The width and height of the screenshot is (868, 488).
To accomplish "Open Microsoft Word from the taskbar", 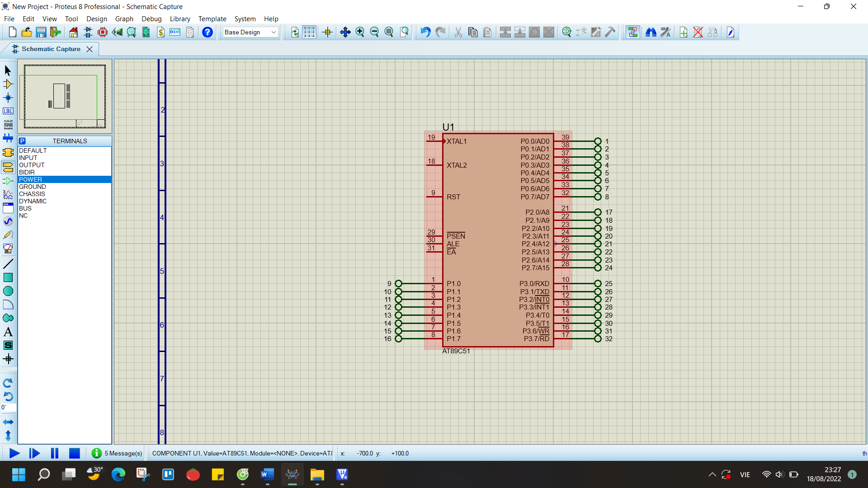I will (x=267, y=474).
